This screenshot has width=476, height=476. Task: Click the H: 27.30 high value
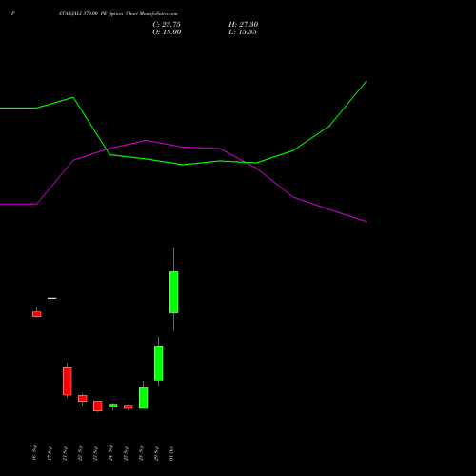pos(244,25)
